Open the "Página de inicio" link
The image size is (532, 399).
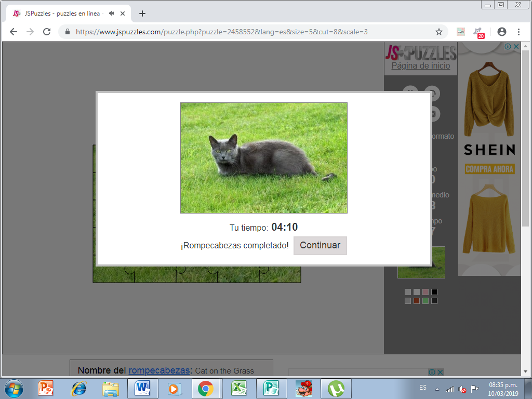pyautogui.click(x=421, y=66)
